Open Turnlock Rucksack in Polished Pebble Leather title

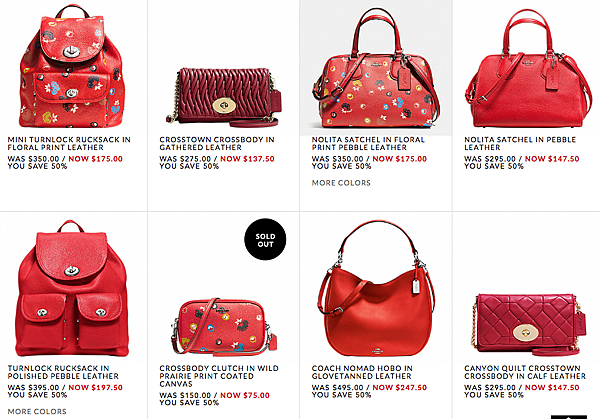click(x=63, y=372)
